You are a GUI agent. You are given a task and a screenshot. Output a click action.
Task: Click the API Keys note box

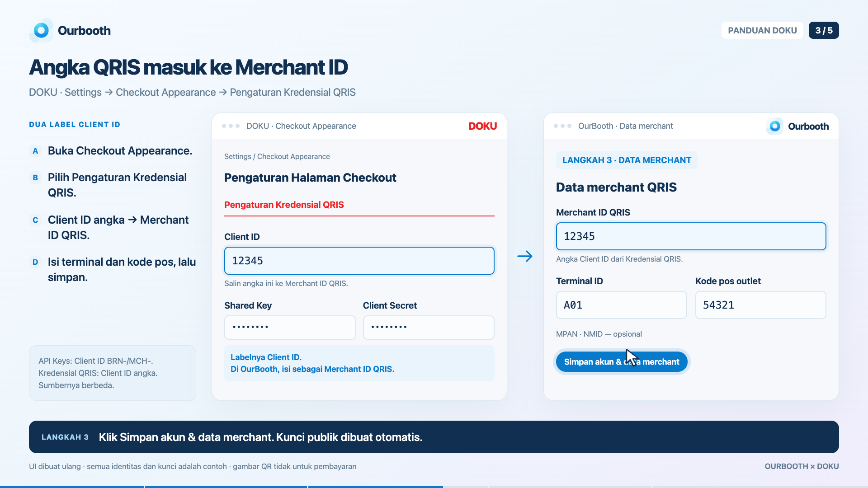click(113, 373)
